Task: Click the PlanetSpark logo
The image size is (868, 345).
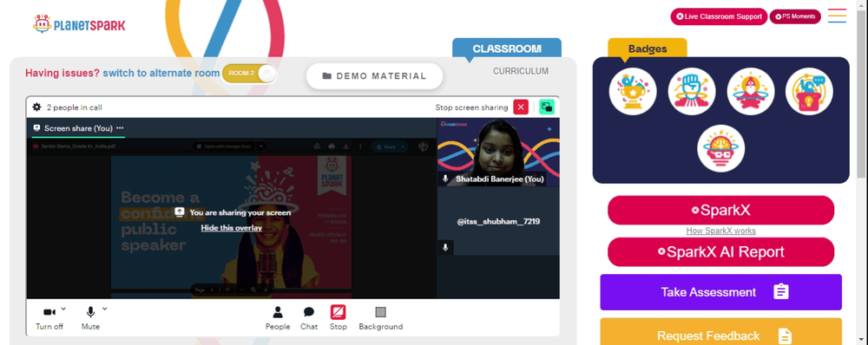Action: [79, 24]
